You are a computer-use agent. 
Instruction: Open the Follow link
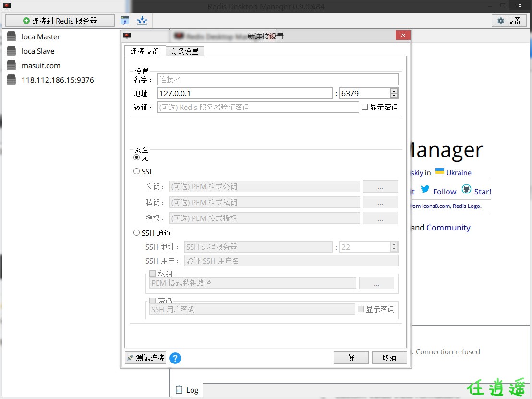point(445,192)
